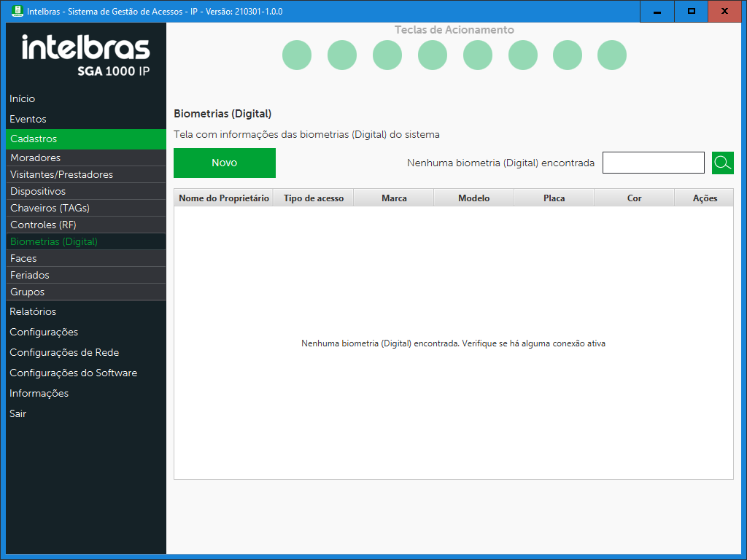Screen dimensions: 747x560
Task: Select Chaveiros (TAGs) in sidebar
Action: (x=50, y=208)
